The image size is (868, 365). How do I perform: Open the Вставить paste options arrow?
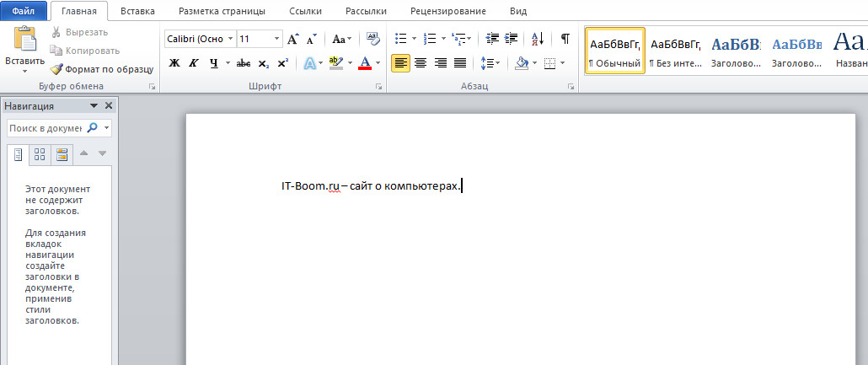(x=25, y=71)
